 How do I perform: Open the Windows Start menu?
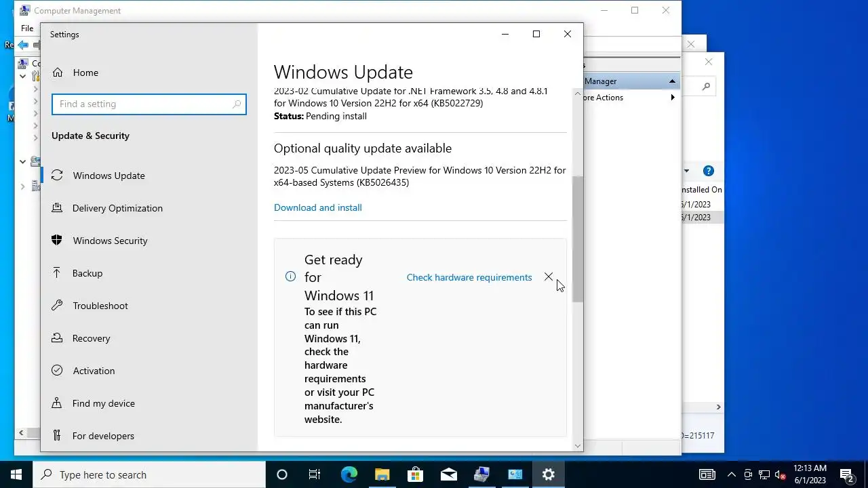[x=16, y=474]
